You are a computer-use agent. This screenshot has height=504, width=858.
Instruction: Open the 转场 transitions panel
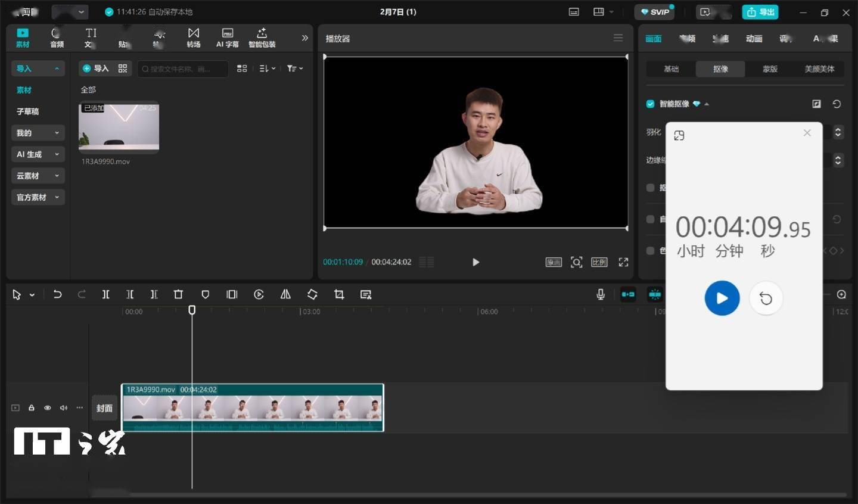coord(194,38)
